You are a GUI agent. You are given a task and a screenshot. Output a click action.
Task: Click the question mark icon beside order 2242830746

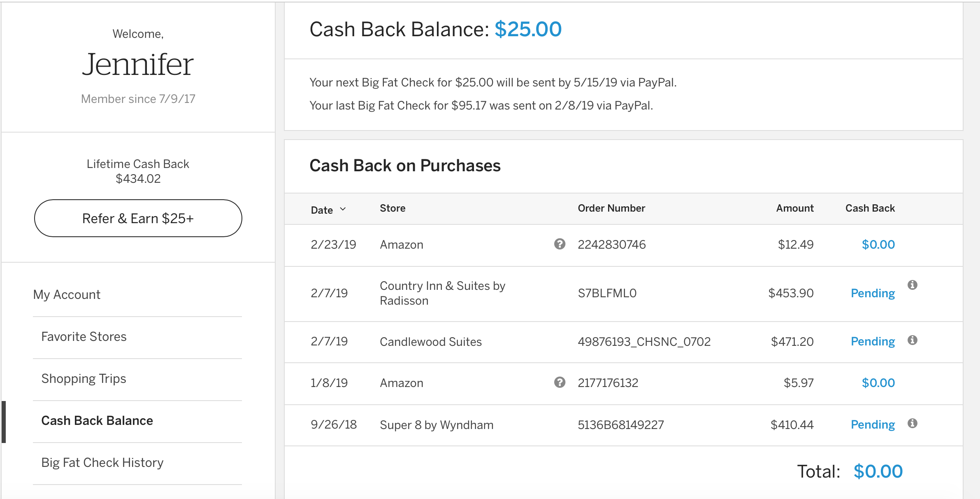[x=560, y=244]
